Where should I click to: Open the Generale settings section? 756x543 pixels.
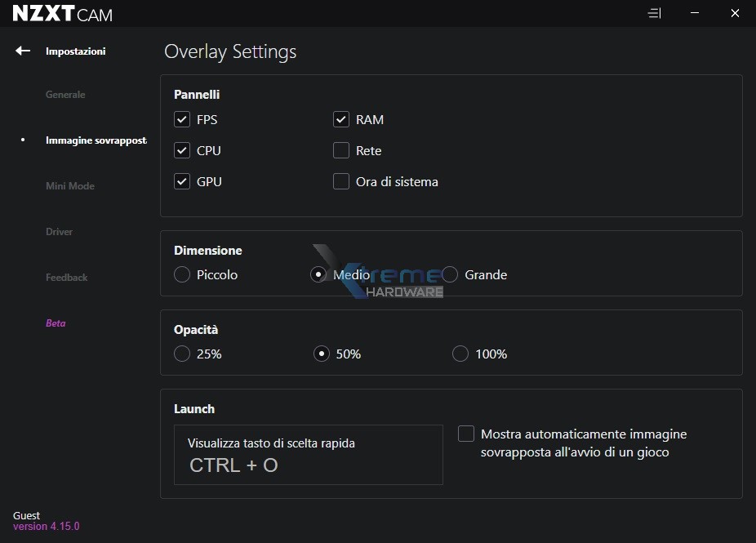[65, 95]
